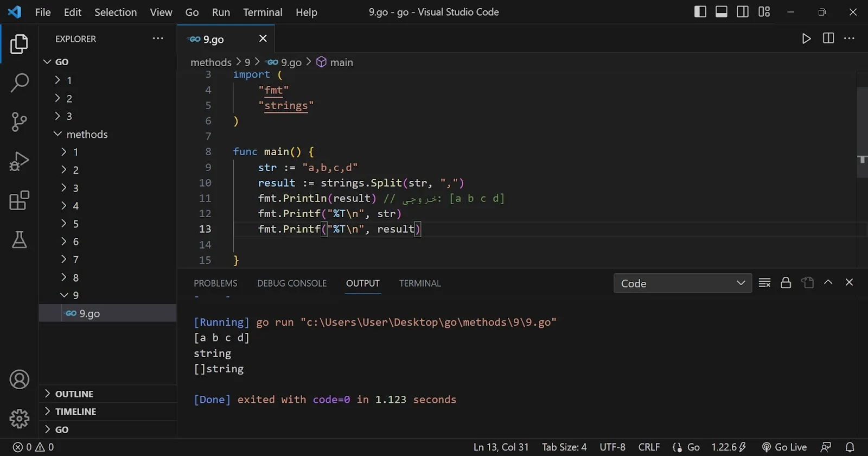Open the Extensions view
The width and height of the screenshot is (868, 456).
(19, 200)
